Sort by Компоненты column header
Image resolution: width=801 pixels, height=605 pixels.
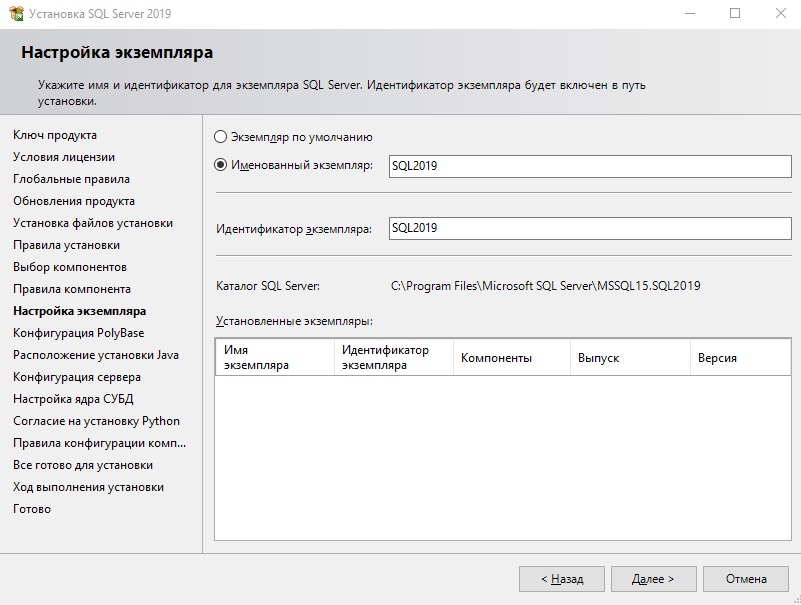tap(511, 357)
